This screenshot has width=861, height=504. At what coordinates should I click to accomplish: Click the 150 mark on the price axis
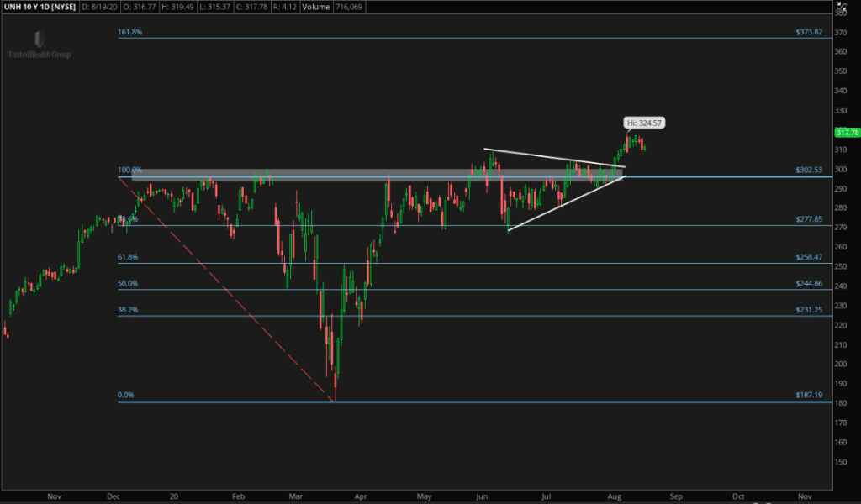(841, 462)
